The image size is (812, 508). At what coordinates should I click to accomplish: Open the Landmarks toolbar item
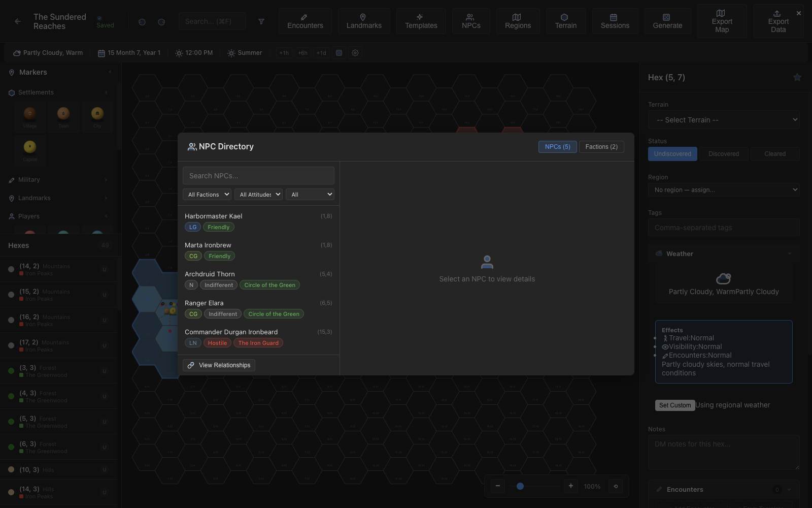[364, 21]
